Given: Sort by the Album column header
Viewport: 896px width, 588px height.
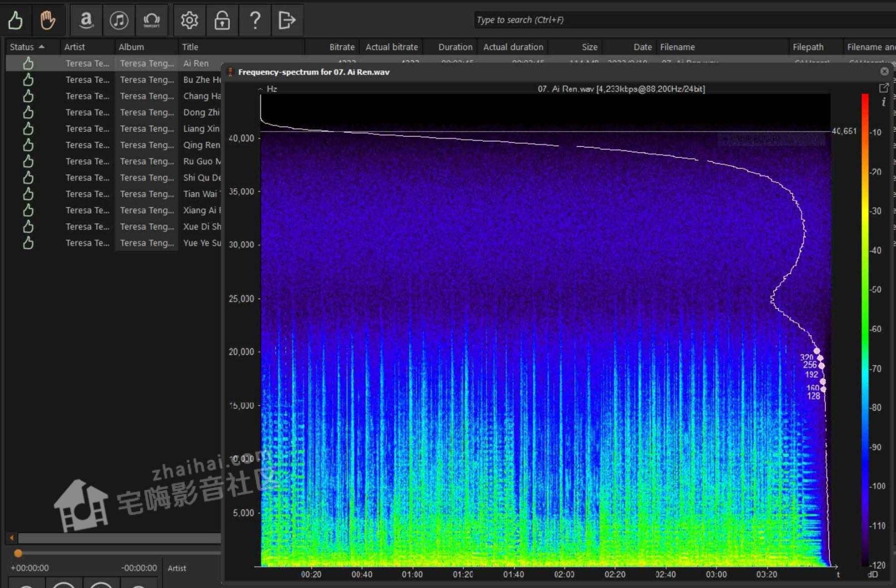Looking at the screenshot, I should pos(146,47).
